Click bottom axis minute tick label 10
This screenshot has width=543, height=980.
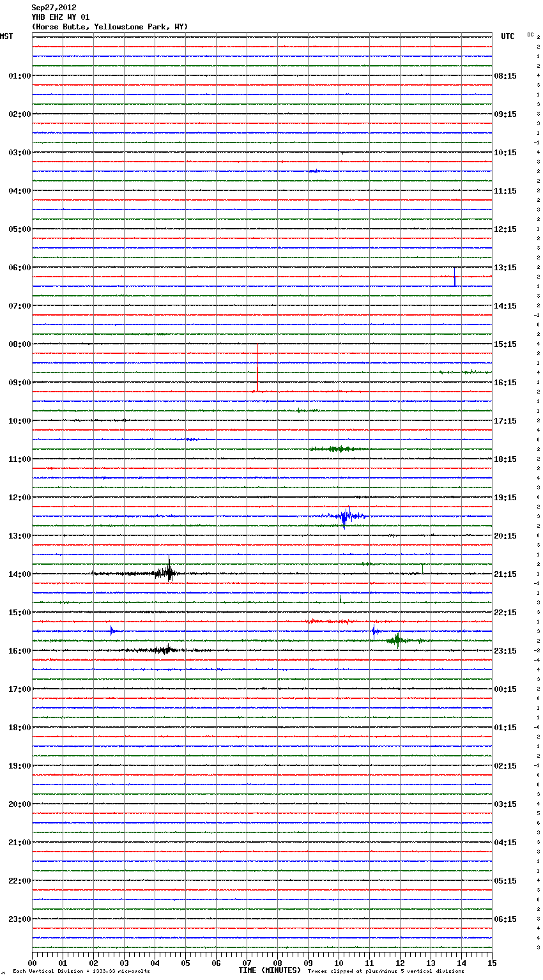click(339, 963)
